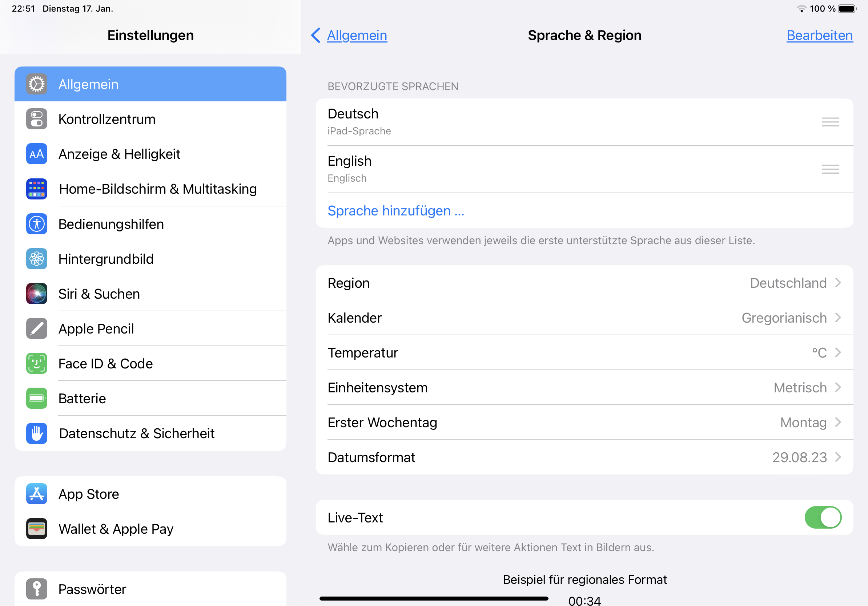Viewport: 868px width, 606px height.
Task: Open Face ID & Code icon
Action: pos(37,363)
